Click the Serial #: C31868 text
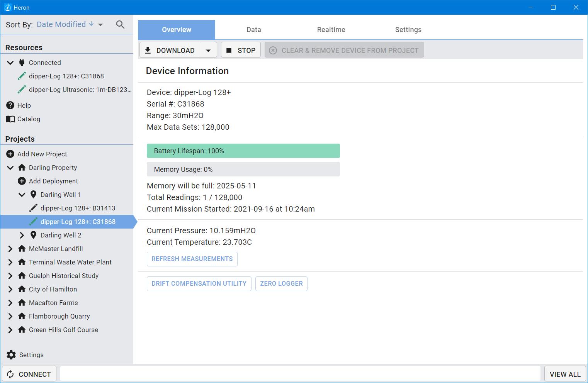This screenshot has width=588, height=383. pos(175,104)
